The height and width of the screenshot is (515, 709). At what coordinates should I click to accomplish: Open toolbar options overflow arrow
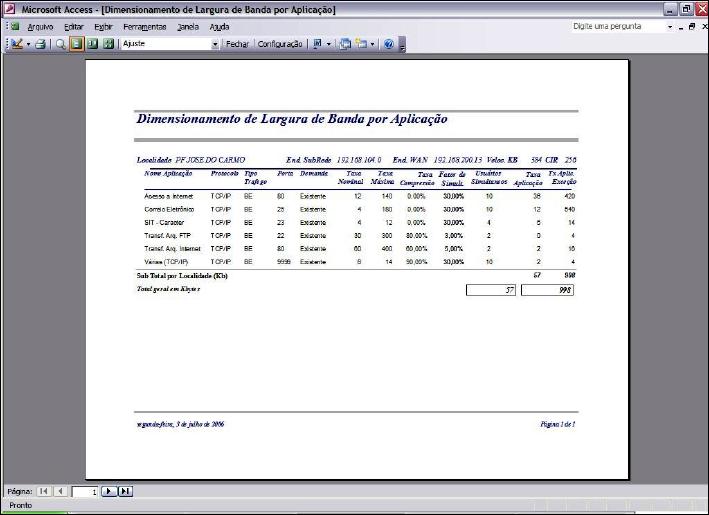coord(402,45)
